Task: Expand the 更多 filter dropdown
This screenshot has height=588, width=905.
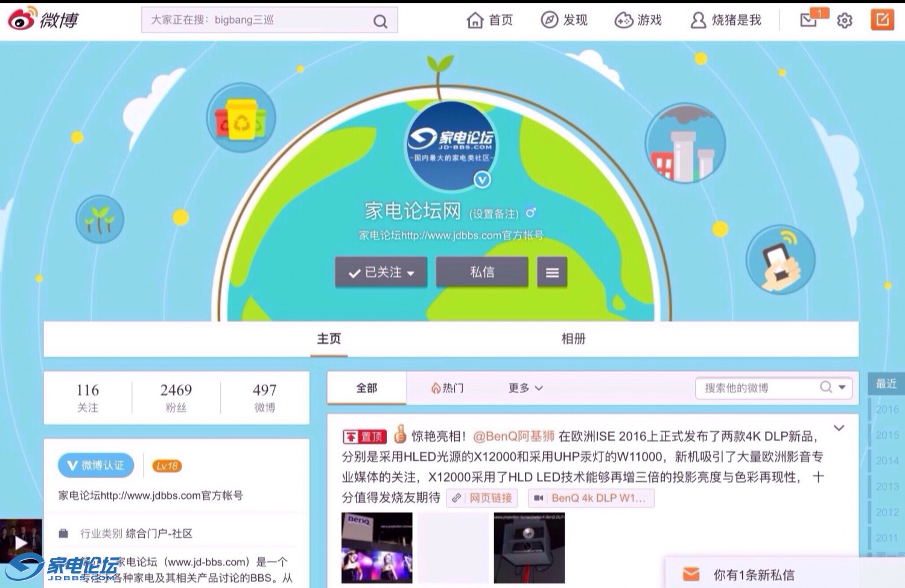Action: 526,388
